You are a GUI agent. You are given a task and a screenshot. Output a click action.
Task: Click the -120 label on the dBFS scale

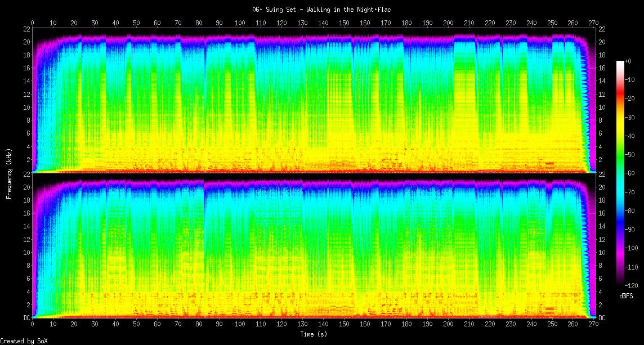[x=633, y=285]
